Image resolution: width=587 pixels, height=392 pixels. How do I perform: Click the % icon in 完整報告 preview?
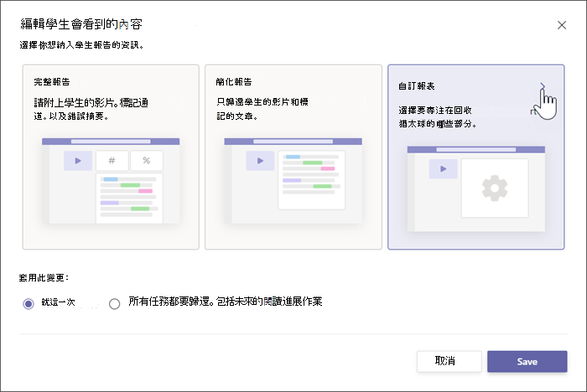point(147,161)
